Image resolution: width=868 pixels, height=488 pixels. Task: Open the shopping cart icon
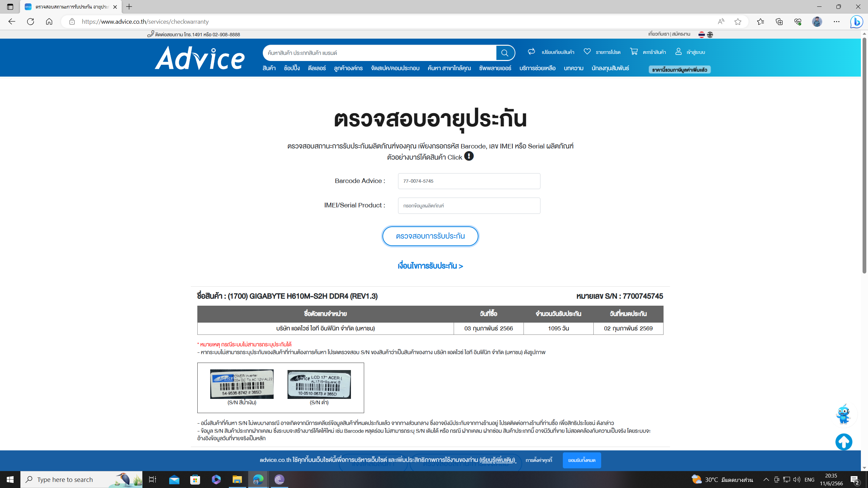pyautogui.click(x=634, y=52)
